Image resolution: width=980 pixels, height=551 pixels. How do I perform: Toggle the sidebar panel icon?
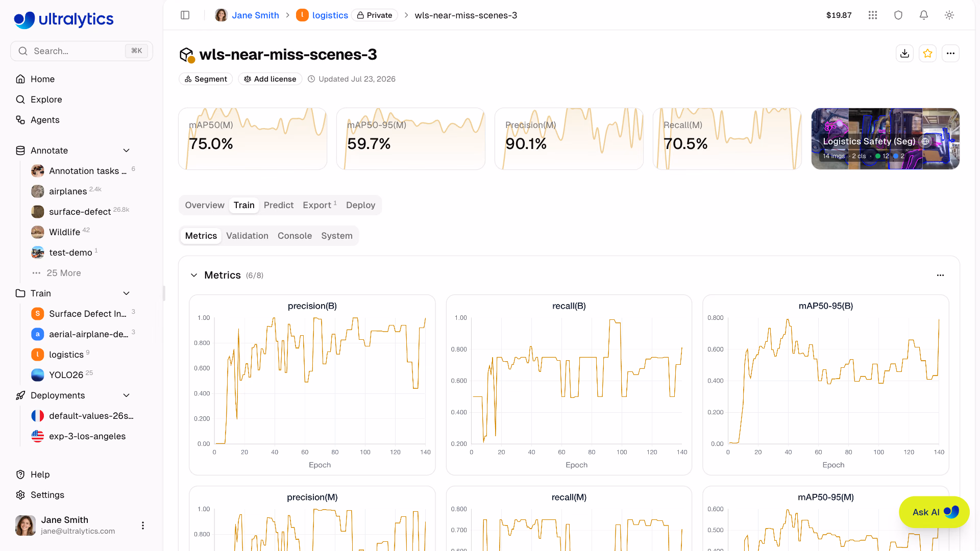pyautogui.click(x=185, y=15)
